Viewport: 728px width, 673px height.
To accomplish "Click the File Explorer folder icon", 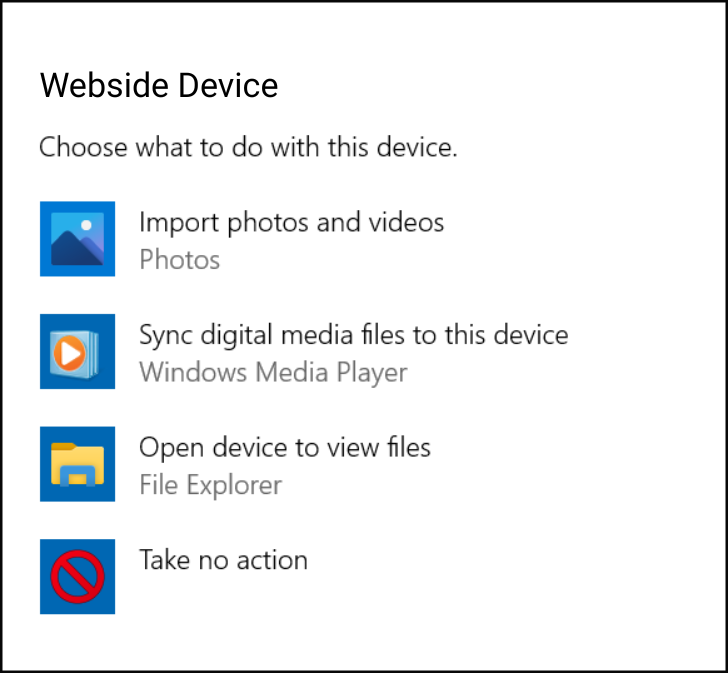I will [77, 464].
